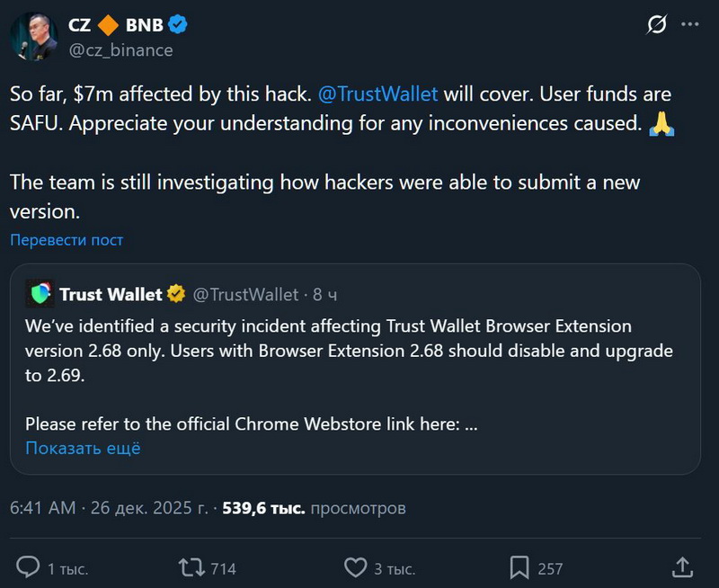
Task: Open the share post icon
Action: 682,567
